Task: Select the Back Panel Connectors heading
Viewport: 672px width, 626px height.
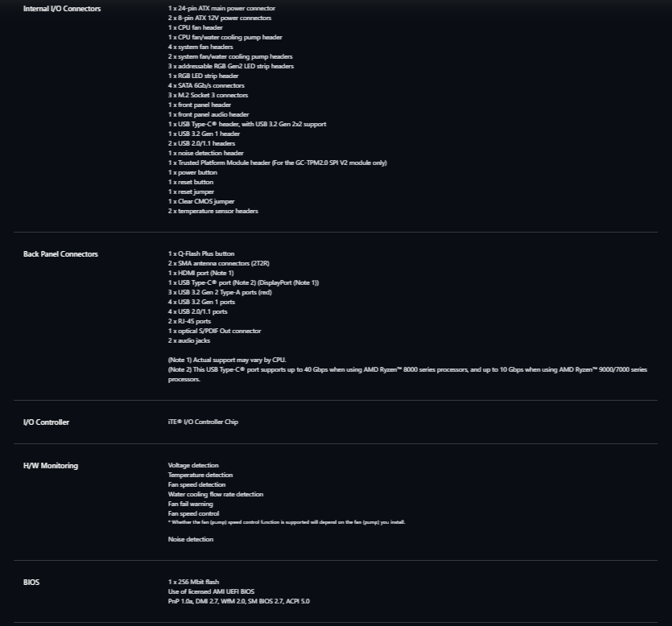Action: [60, 254]
